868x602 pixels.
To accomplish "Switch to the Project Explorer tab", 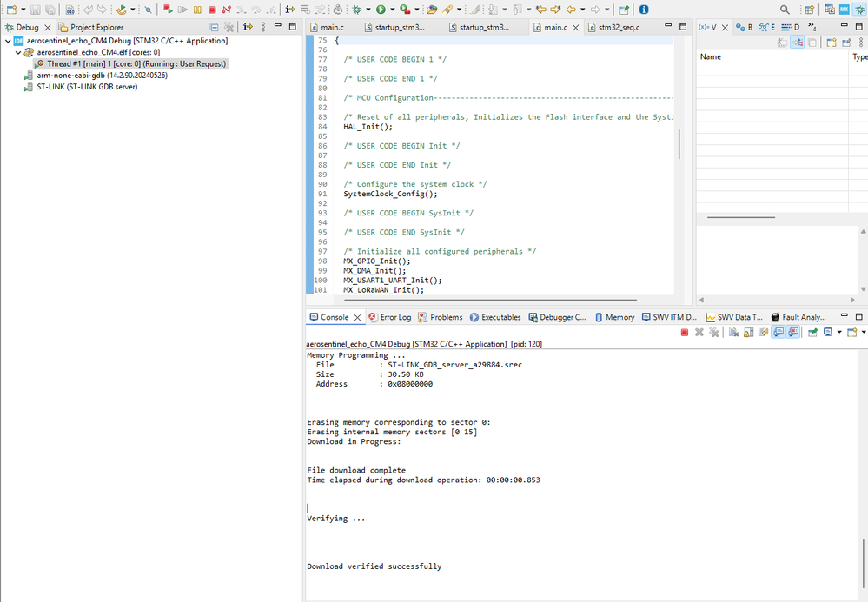I will tap(91, 27).
